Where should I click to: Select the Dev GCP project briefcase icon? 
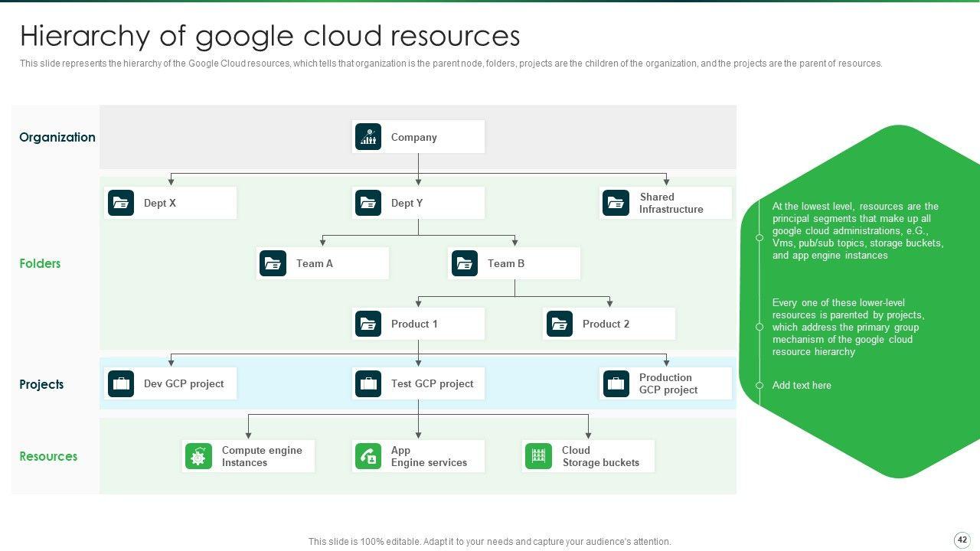click(x=121, y=383)
